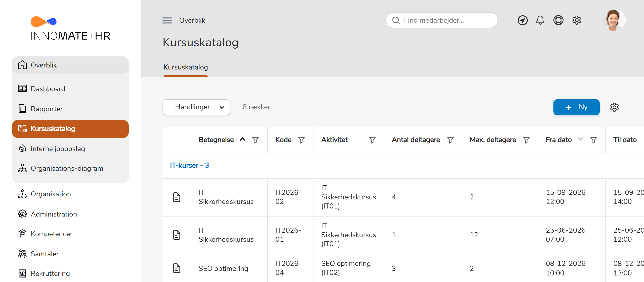Filter the Fra dato column

(594, 140)
